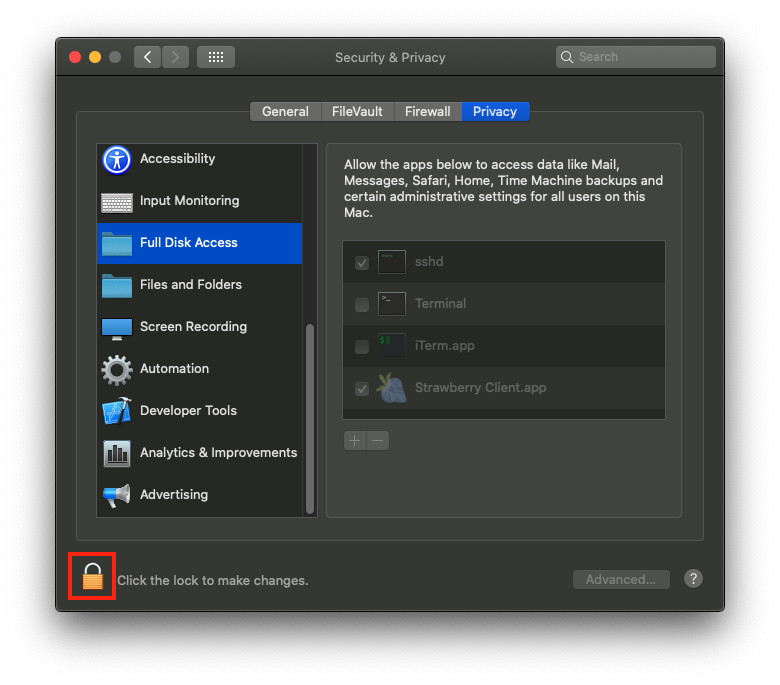Click the Search field in the toolbar
780x685 pixels.
coord(636,57)
